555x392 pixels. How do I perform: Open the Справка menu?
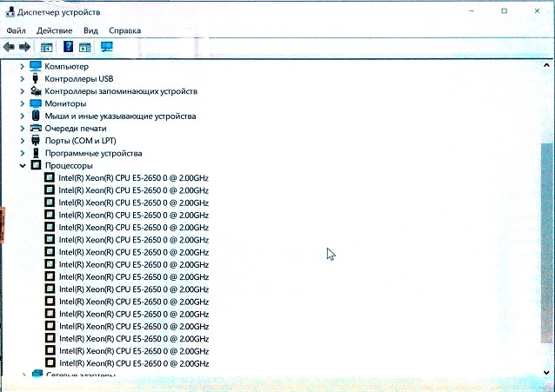point(124,30)
